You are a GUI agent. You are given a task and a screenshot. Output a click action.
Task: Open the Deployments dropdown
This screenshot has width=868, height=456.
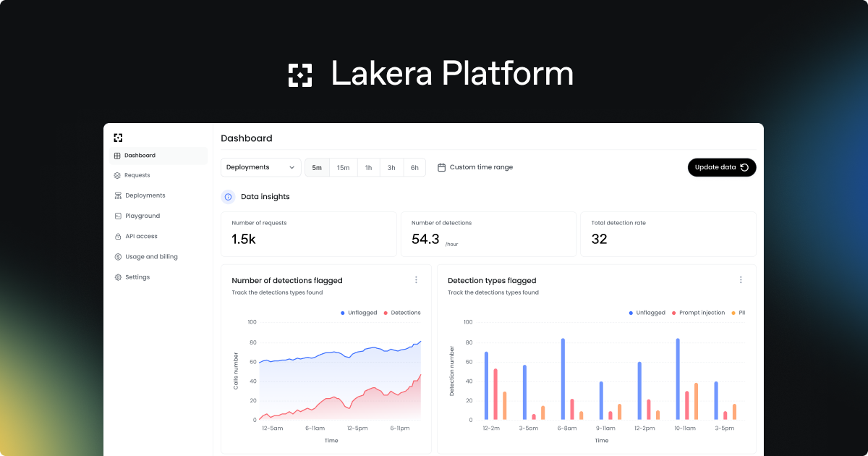[x=261, y=167]
